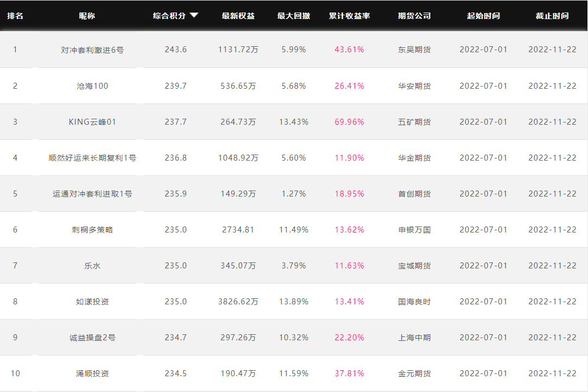Click the 536.65万 equity value
588x392 pixels.
238,86
